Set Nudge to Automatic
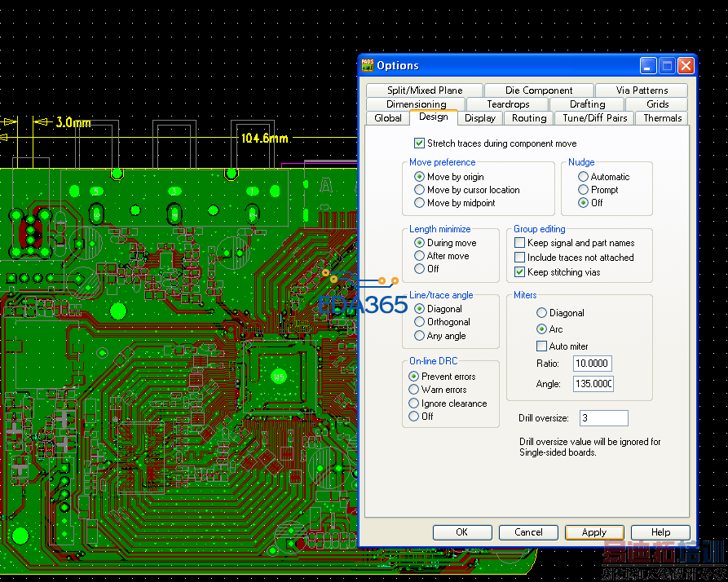728x582 pixels. pos(583,177)
